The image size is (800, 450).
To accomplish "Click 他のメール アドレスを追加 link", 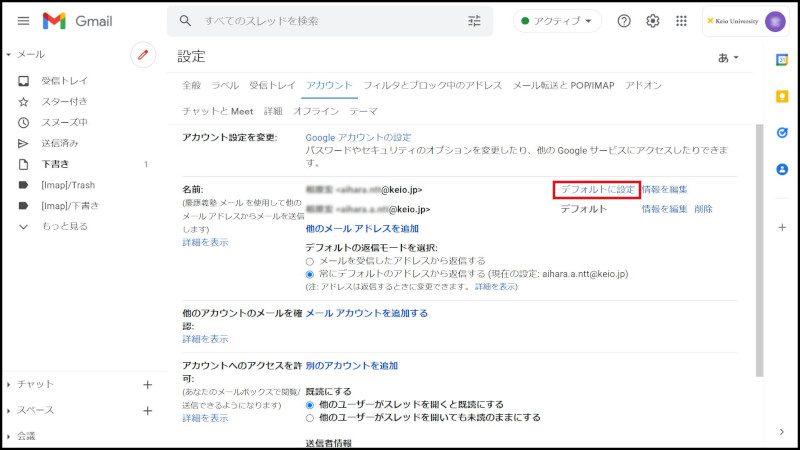I will (362, 229).
